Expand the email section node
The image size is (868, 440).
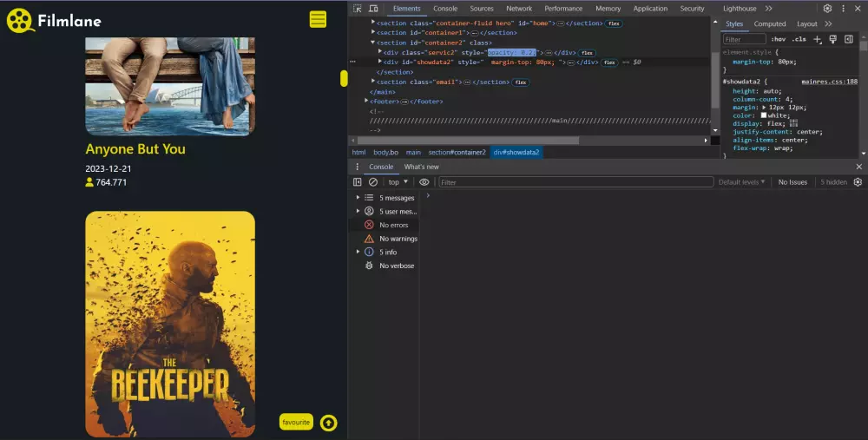click(x=373, y=82)
